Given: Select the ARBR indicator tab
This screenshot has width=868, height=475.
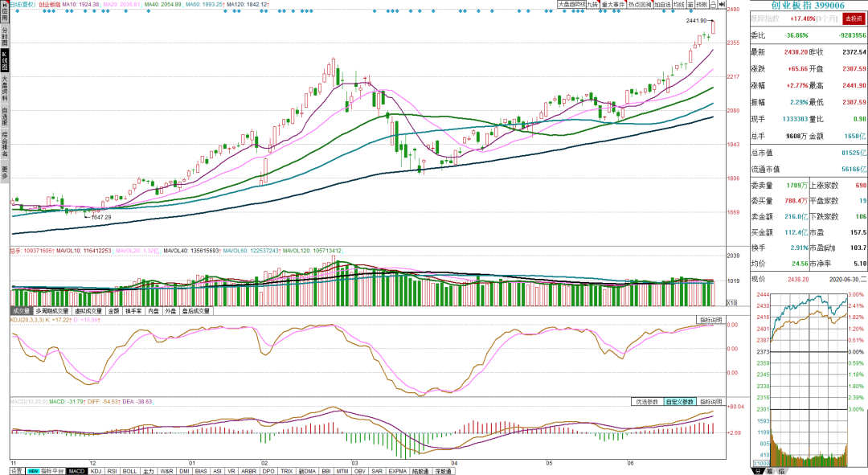Looking at the screenshot, I should click(248, 471).
